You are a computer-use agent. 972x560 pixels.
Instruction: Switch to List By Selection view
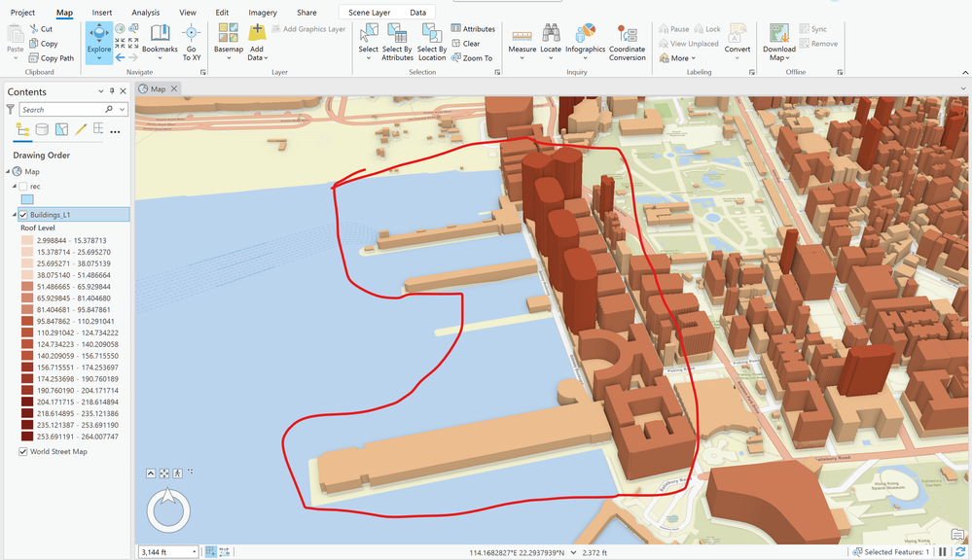tap(61, 129)
